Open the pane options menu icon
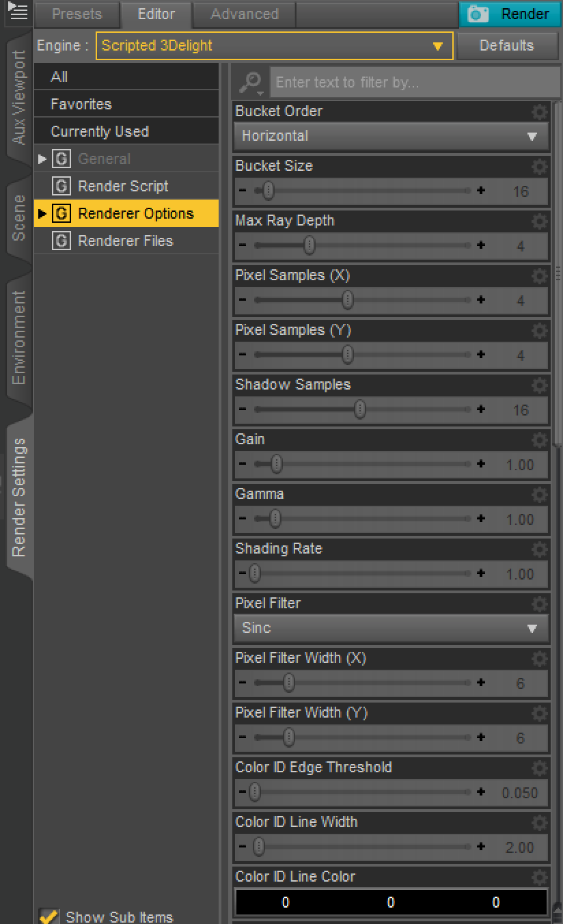The height and width of the screenshot is (924, 563). (x=16, y=11)
